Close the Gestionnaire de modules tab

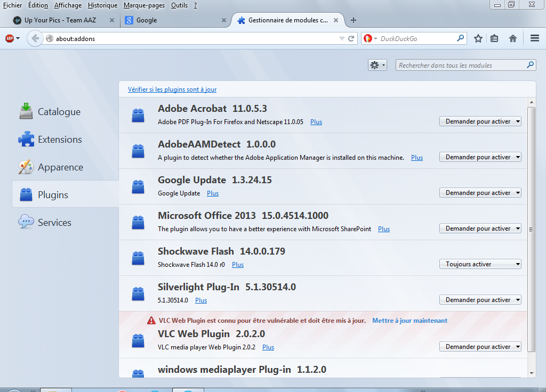point(336,20)
